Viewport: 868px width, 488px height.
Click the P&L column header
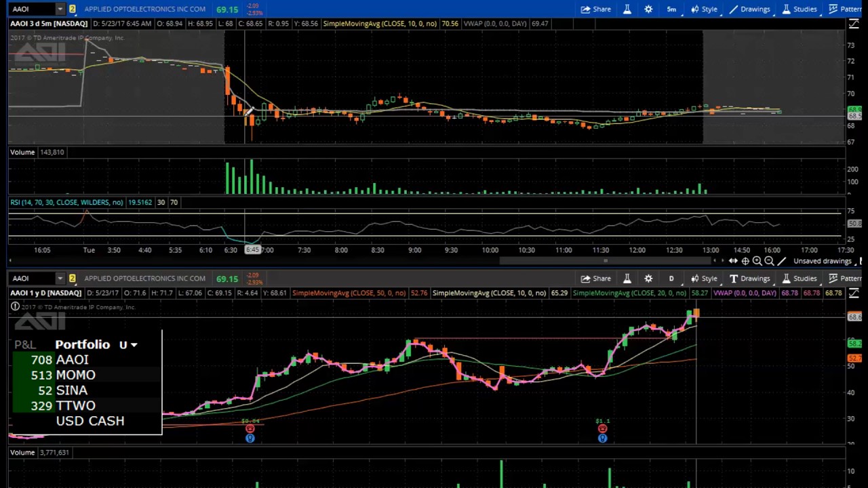pyautogui.click(x=25, y=345)
